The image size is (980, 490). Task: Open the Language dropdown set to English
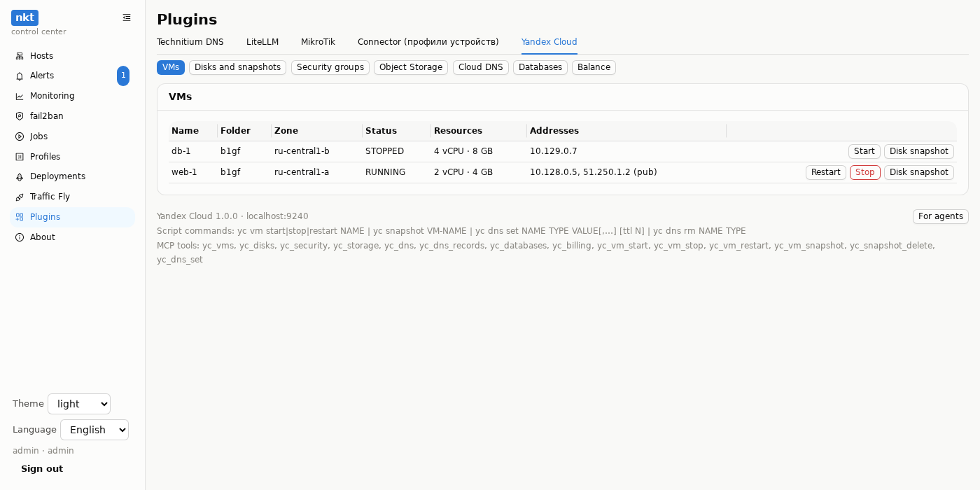[x=94, y=430]
